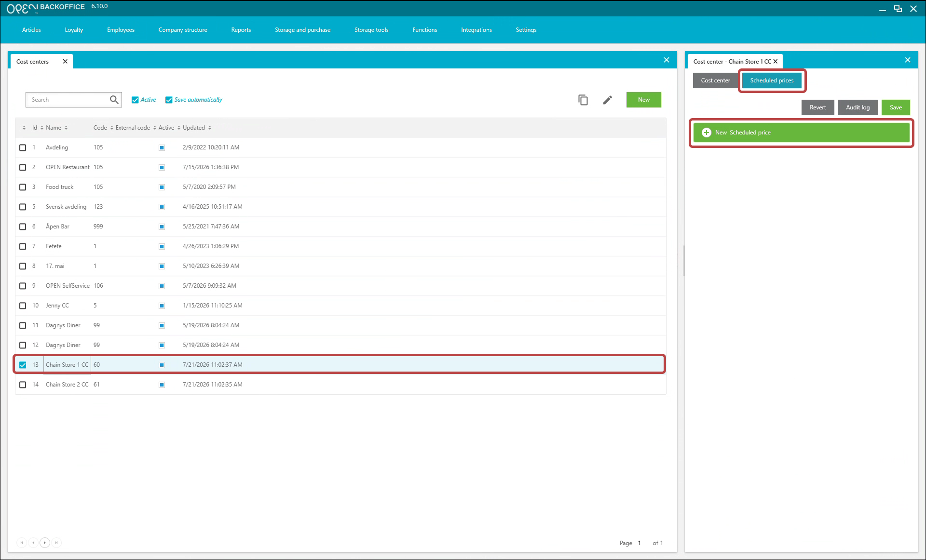
Task: Click the pencil edit icon
Action: pos(608,100)
